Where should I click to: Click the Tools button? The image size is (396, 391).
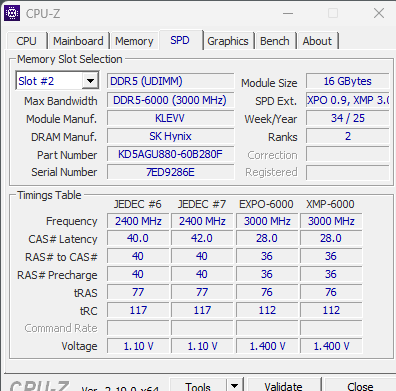[x=198, y=386]
